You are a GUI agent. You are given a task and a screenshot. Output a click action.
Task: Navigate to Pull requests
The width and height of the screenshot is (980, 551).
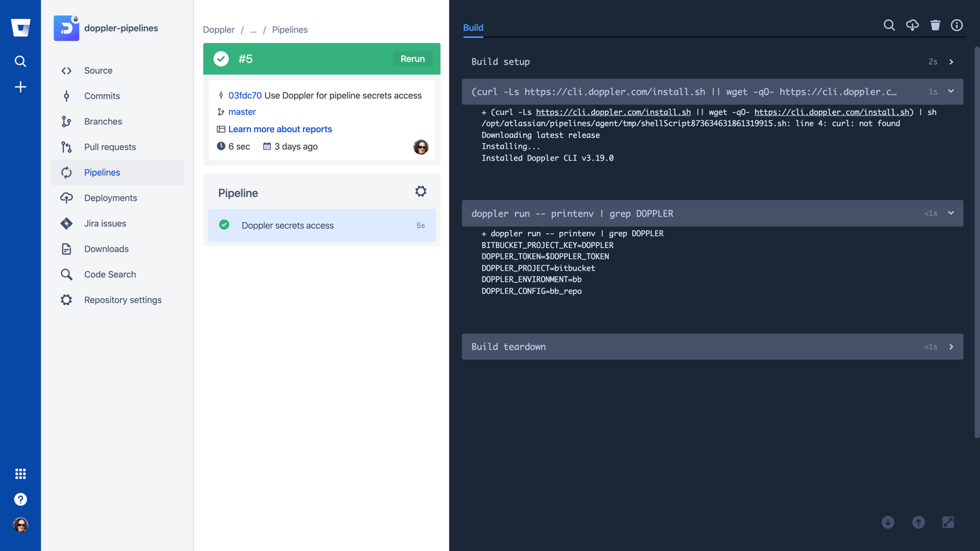(x=117, y=147)
